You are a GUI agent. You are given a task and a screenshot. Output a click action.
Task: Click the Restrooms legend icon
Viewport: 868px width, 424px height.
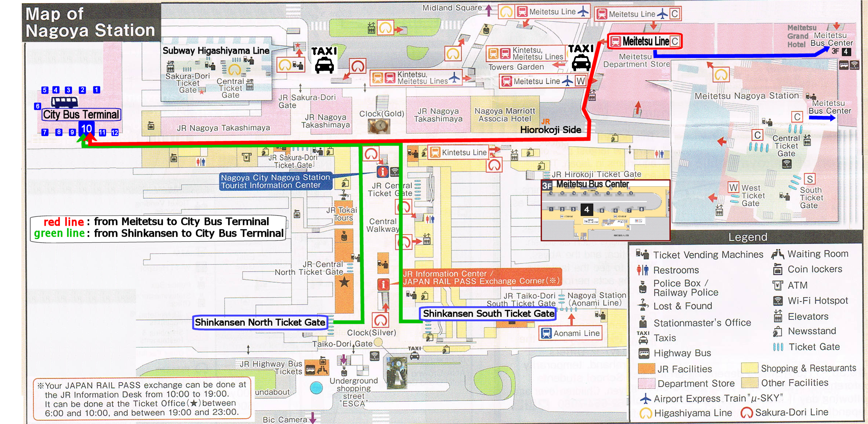(x=642, y=270)
